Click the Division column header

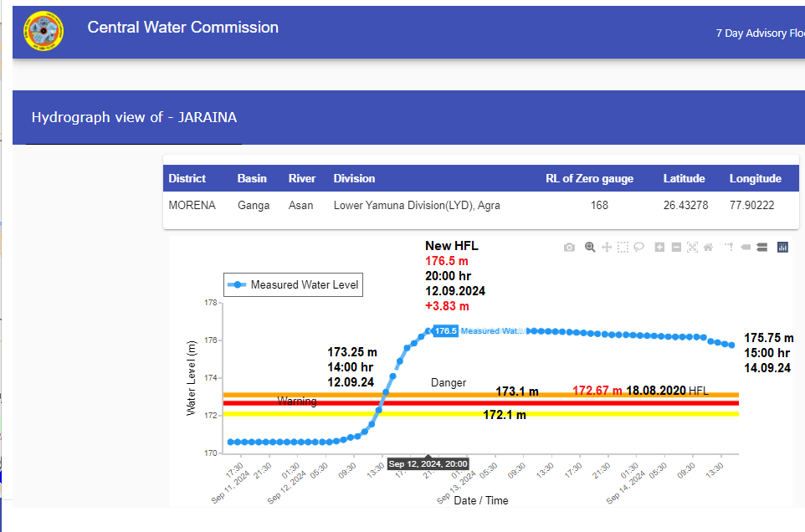(354, 178)
